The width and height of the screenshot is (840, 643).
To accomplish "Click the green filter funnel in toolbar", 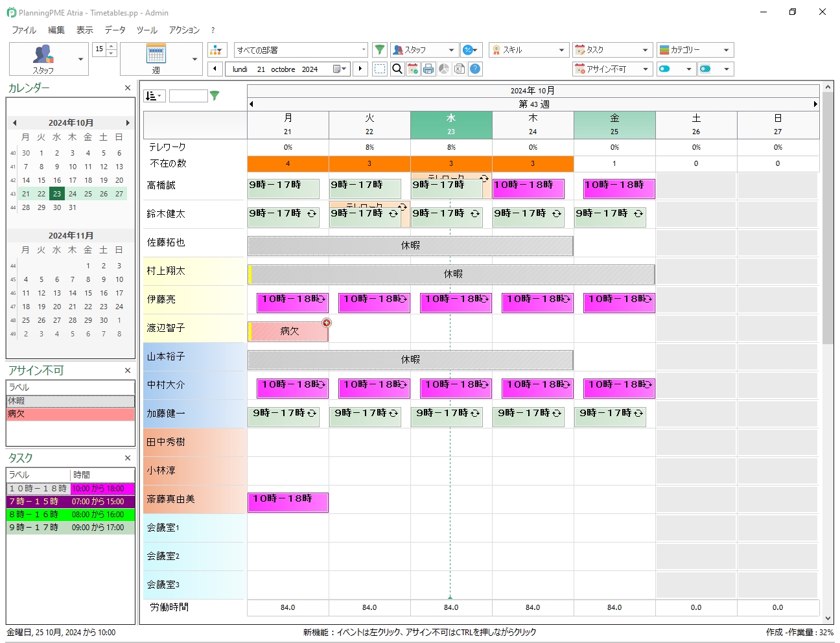I will (380, 50).
